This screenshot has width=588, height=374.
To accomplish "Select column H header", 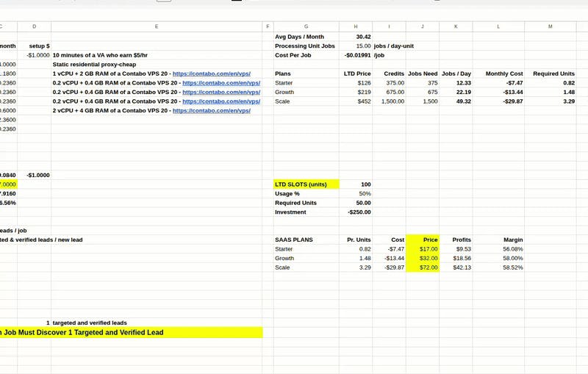I will (x=356, y=26).
